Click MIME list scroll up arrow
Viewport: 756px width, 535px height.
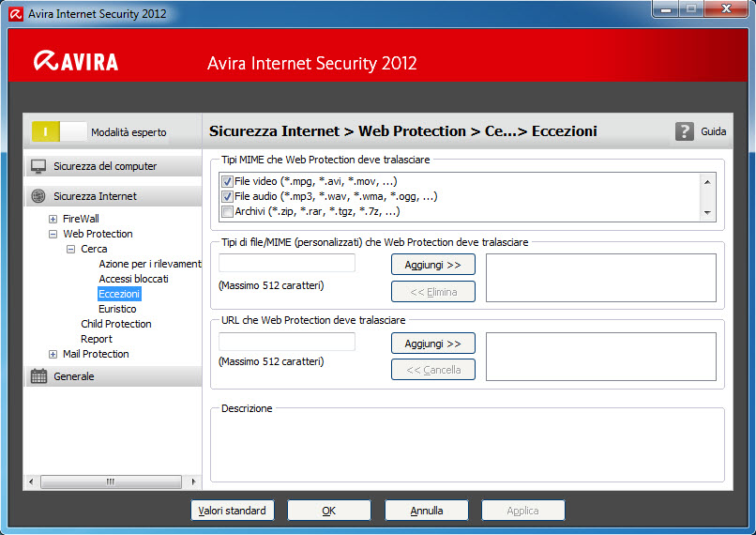(x=707, y=182)
